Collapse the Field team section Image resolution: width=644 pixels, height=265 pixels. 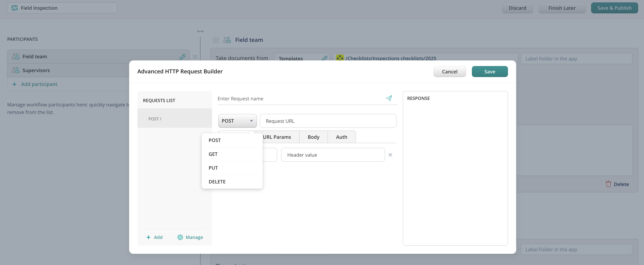pos(216,40)
